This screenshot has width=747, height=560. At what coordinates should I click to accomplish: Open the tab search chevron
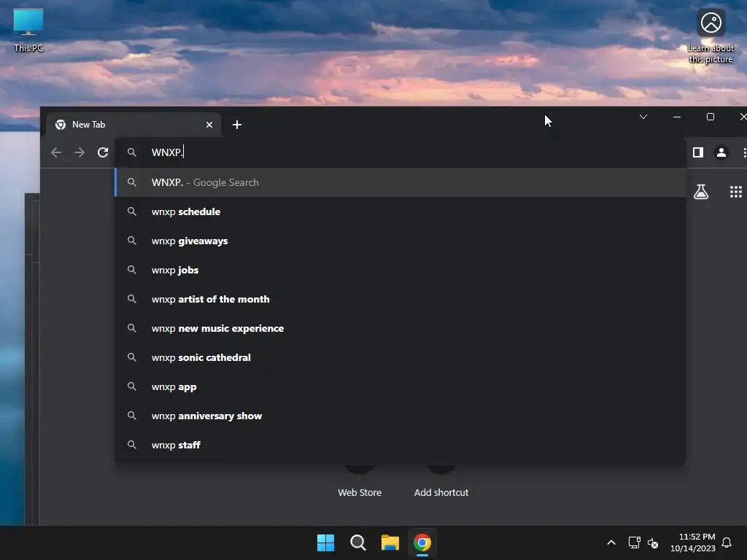643,117
